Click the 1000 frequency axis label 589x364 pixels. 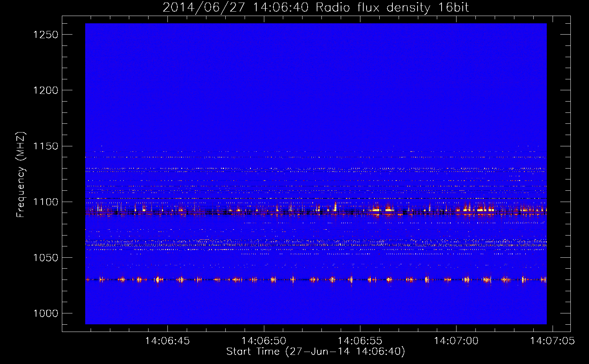46,313
